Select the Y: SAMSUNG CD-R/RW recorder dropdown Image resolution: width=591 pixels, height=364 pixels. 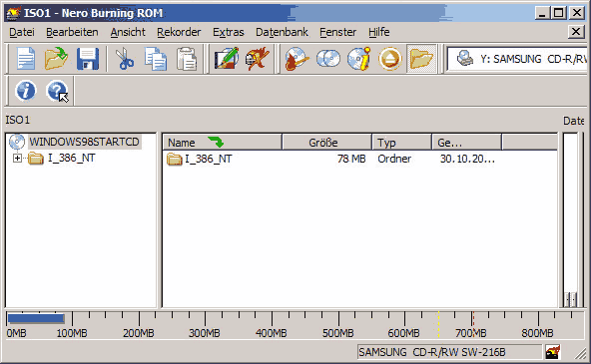pos(518,59)
